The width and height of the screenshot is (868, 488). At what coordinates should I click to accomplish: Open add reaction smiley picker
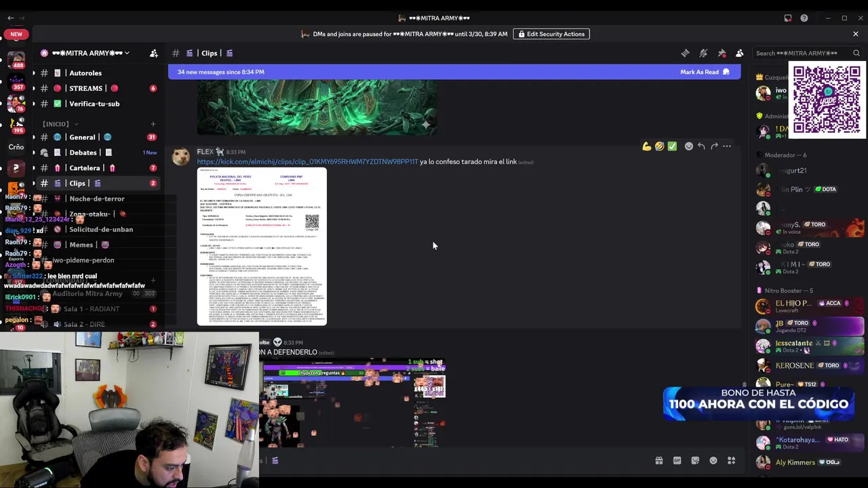(x=688, y=146)
